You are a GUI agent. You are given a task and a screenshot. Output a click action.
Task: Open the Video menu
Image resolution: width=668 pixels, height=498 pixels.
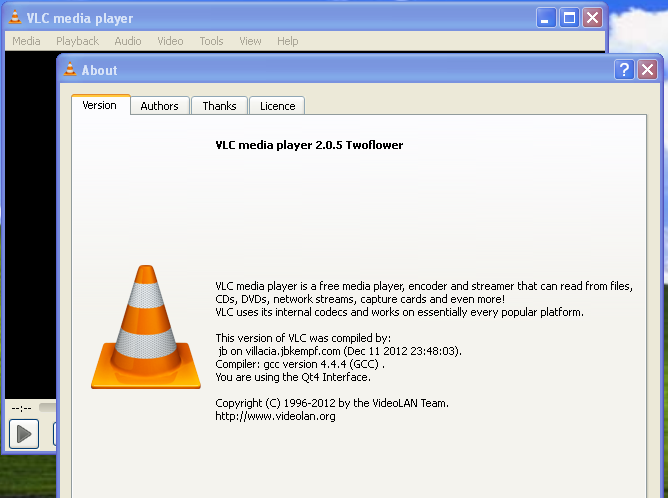(x=170, y=41)
